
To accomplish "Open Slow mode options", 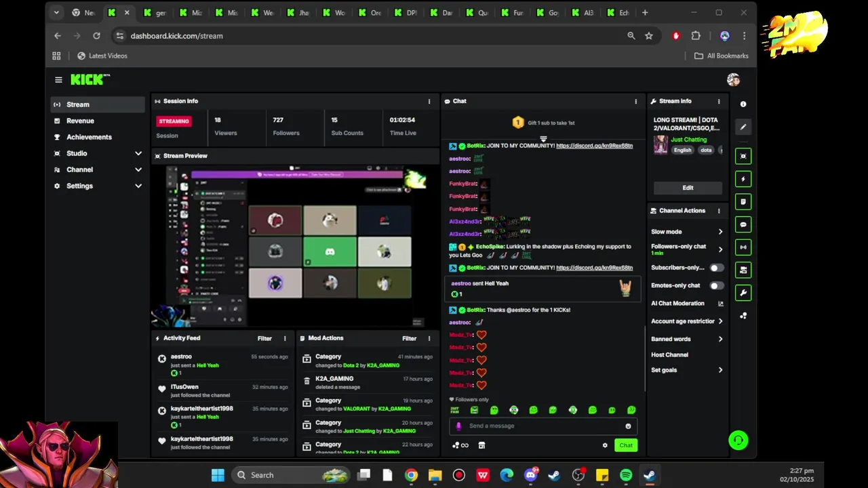I will click(686, 232).
